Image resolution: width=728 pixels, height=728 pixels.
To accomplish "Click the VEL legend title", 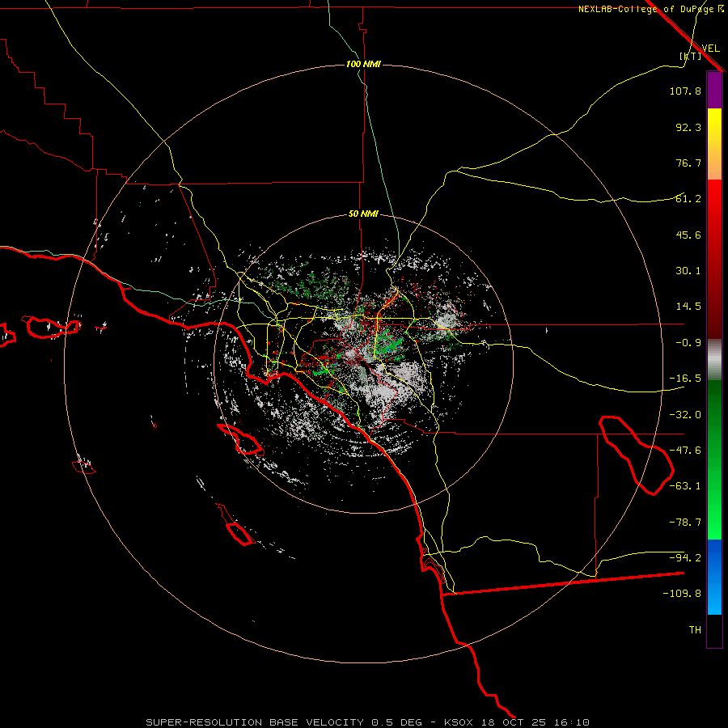I will [710, 49].
